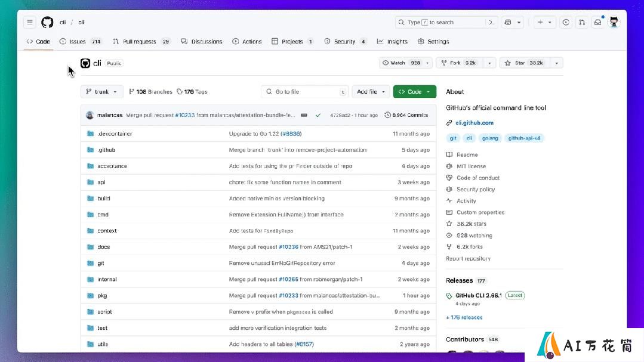Click the command palette icon in search box

click(x=491, y=22)
